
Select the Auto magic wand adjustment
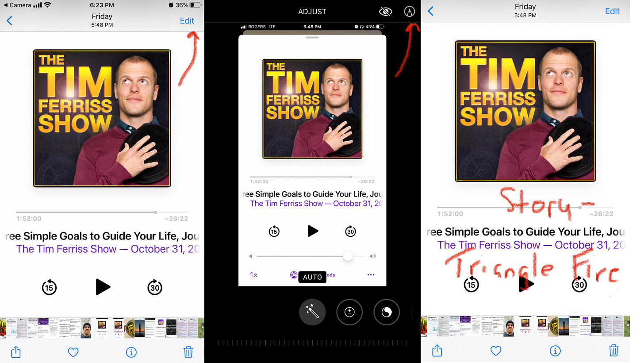(312, 313)
